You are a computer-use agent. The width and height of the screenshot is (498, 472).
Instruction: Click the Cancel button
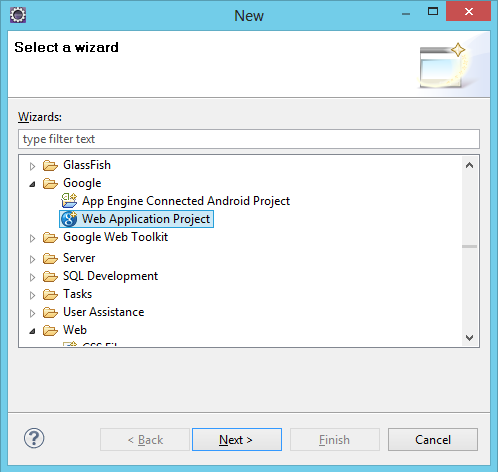pyautogui.click(x=433, y=440)
